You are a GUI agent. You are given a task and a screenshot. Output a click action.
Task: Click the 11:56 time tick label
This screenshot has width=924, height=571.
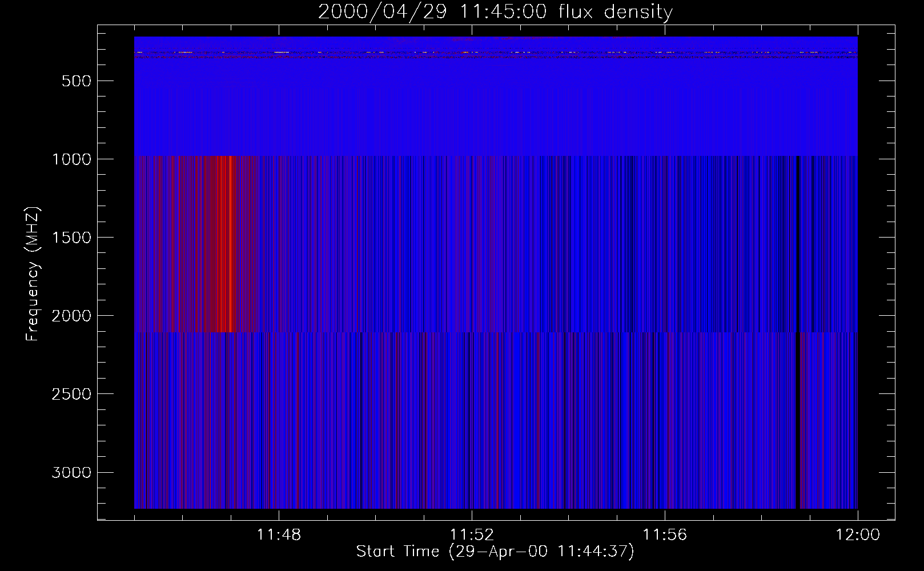[665, 535]
